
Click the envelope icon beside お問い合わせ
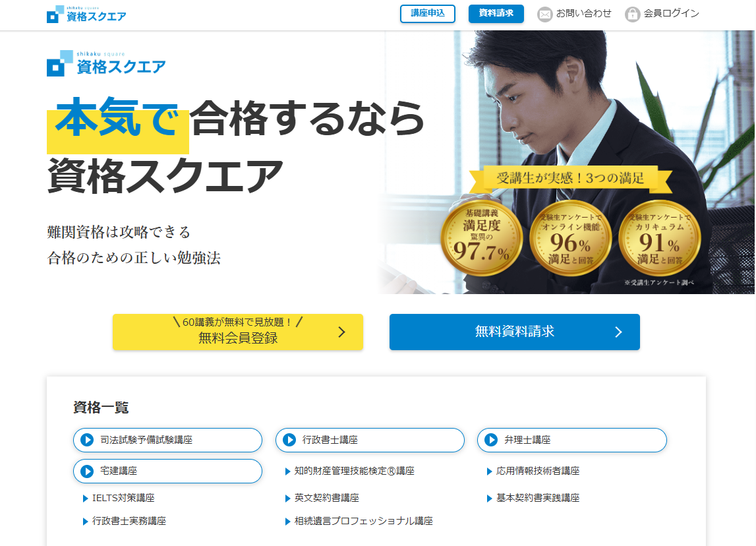pyautogui.click(x=545, y=15)
